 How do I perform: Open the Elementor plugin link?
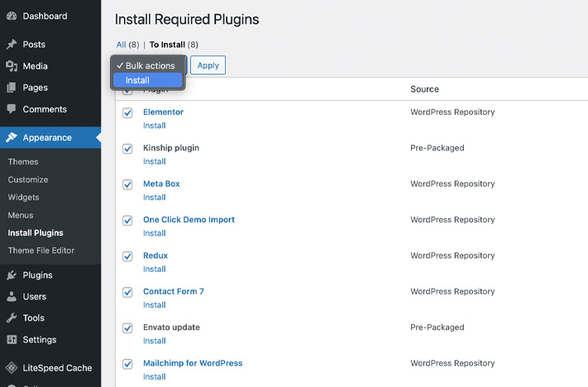point(163,112)
